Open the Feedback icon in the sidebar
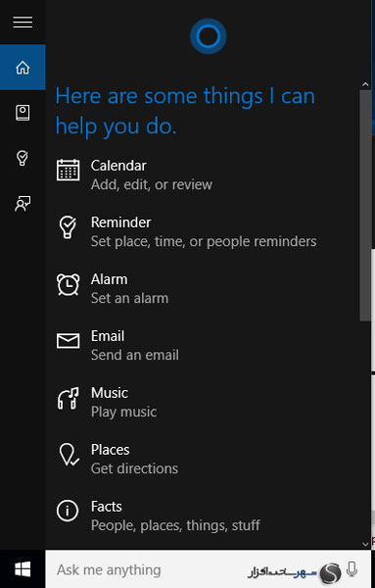This screenshot has width=375, height=588. [x=23, y=203]
